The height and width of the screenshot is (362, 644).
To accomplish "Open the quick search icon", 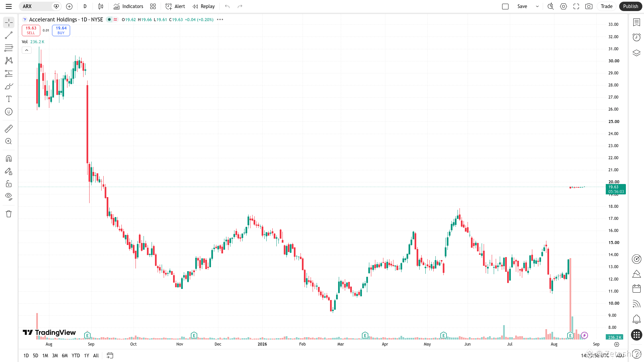I will (550, 6).
